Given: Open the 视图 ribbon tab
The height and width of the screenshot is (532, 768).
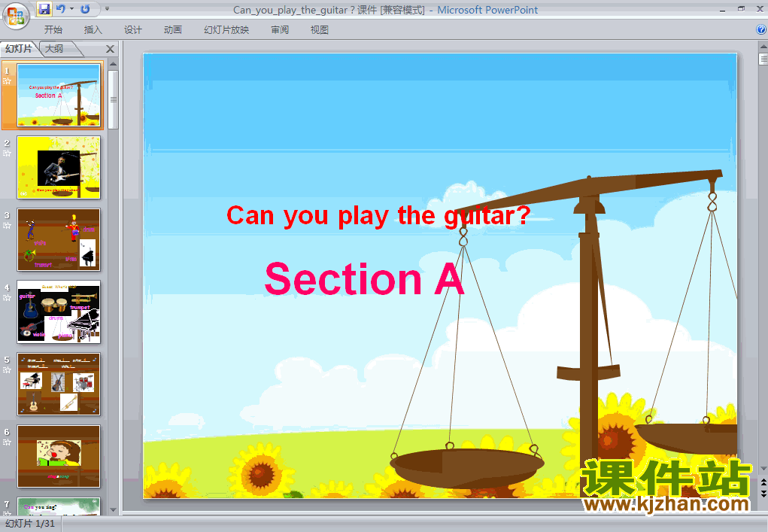Looking at the screenshot, I should 320,30.
